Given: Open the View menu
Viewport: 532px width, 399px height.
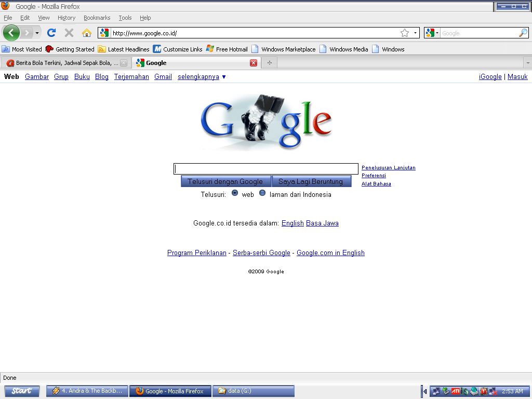Looking at the screenshot, I should click(x=44, y=18).
